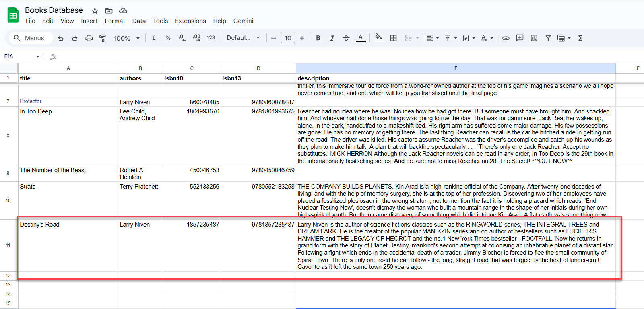Click the font size input field
The image size is (644, 309).
point(288,38)
